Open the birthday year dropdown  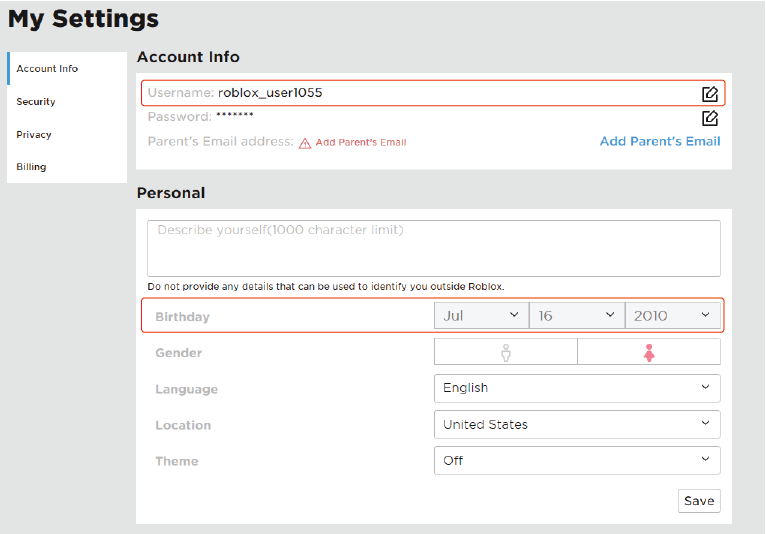click(672, 316)
